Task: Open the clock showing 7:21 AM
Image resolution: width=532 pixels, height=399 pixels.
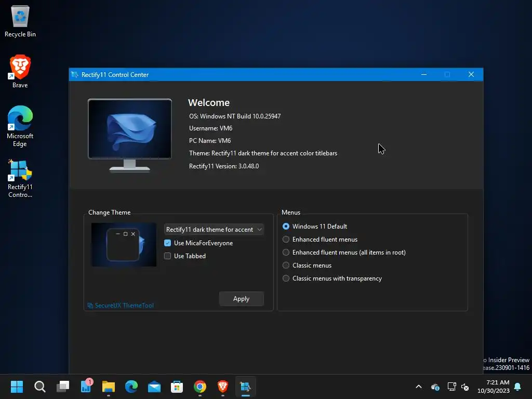Action: pos(494,387)
